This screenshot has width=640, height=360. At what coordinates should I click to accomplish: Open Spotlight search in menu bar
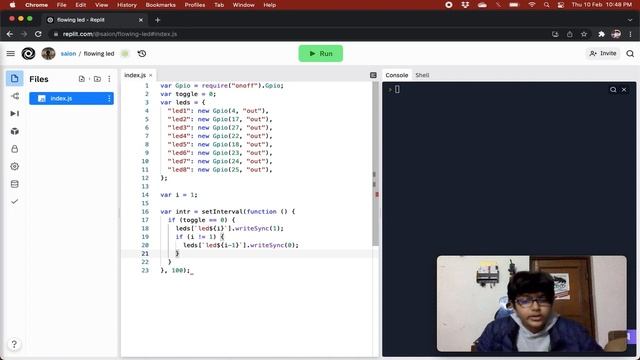tap(546, 5)
